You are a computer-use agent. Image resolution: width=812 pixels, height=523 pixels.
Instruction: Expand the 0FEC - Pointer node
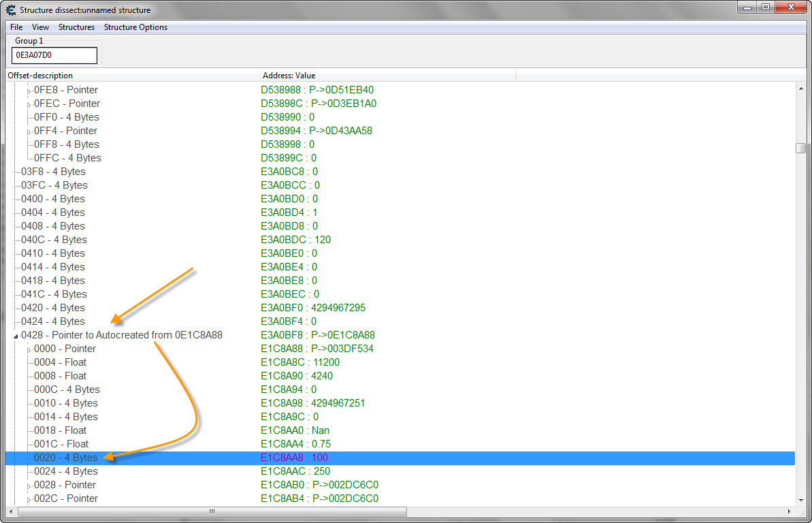tap(29, 104)
